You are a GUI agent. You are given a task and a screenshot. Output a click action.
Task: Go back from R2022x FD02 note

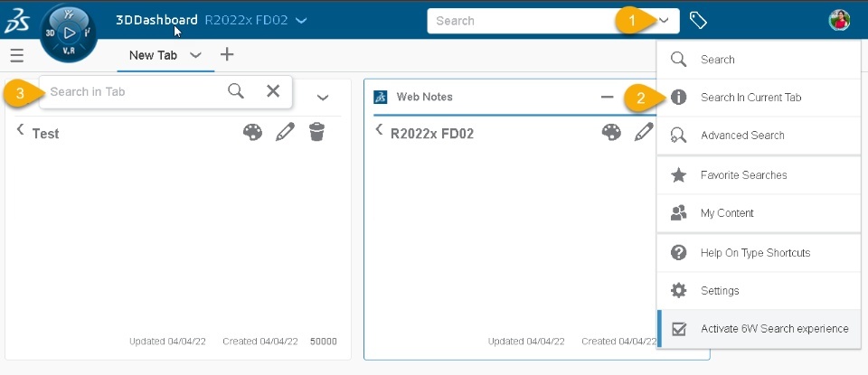pyautogui.click(x=379, y=129)
